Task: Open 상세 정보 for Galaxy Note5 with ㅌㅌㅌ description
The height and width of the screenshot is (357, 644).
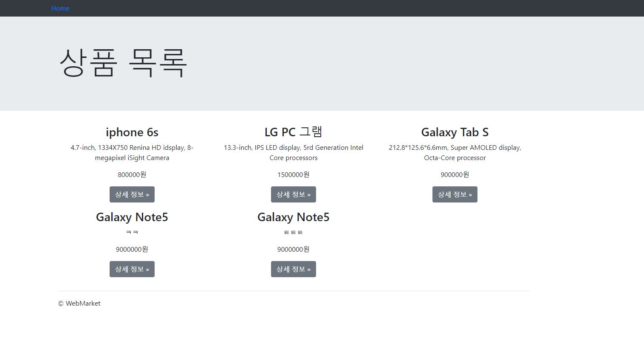Action: click(294, 269)
